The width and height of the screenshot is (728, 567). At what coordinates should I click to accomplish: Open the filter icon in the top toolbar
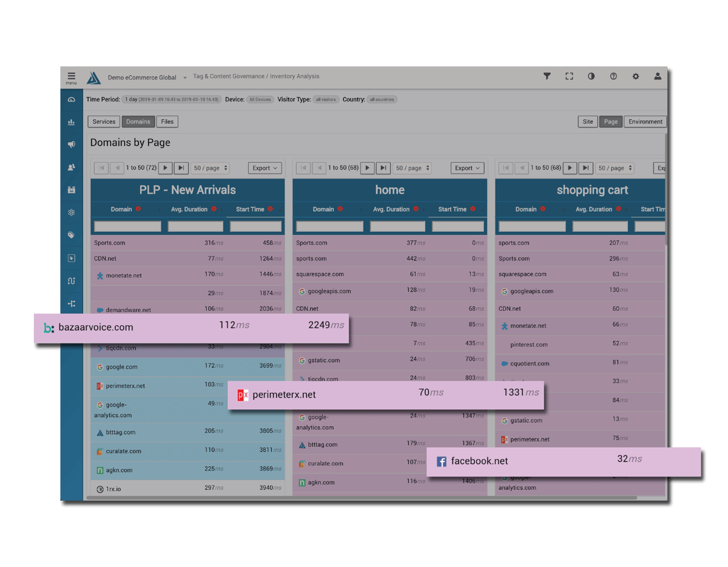click(547, 76)
